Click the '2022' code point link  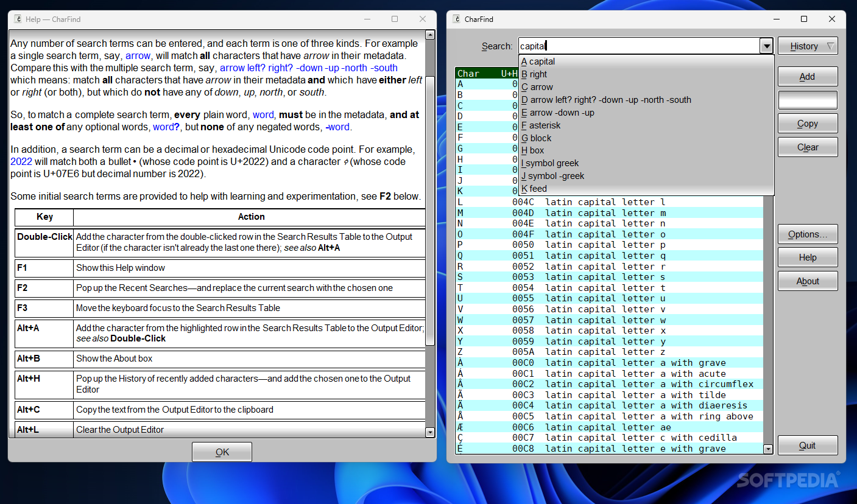pos(21,161)
